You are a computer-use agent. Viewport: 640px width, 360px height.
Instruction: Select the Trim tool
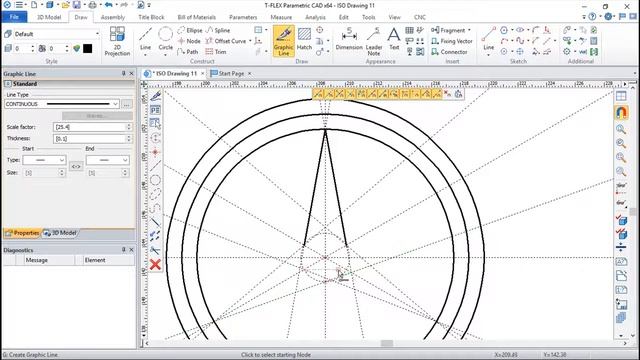pos(216,52)
